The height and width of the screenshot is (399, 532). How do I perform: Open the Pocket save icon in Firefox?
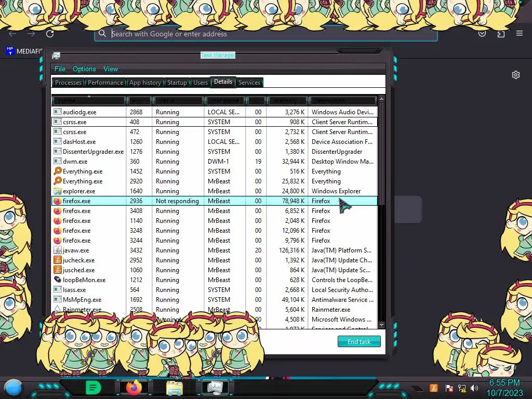(482, 34)
